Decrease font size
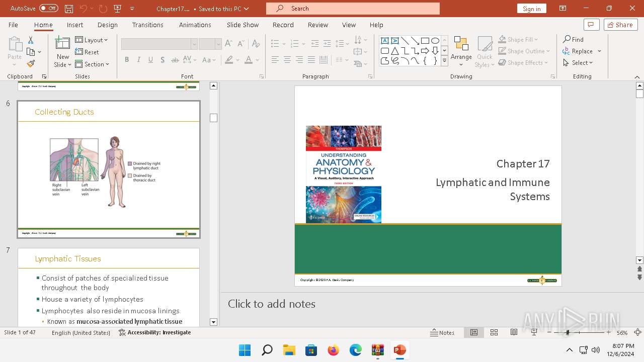This screenshot has width=644, height=362. pos(242,44)
